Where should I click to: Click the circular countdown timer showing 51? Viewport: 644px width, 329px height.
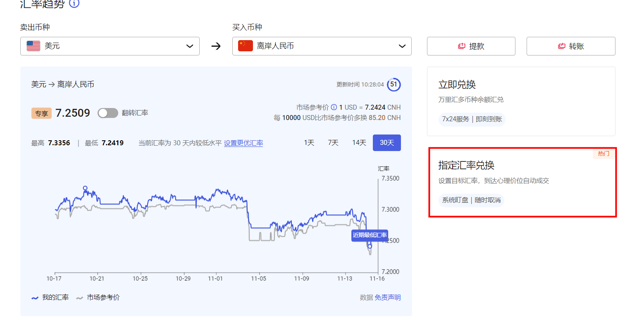(394, 84)
